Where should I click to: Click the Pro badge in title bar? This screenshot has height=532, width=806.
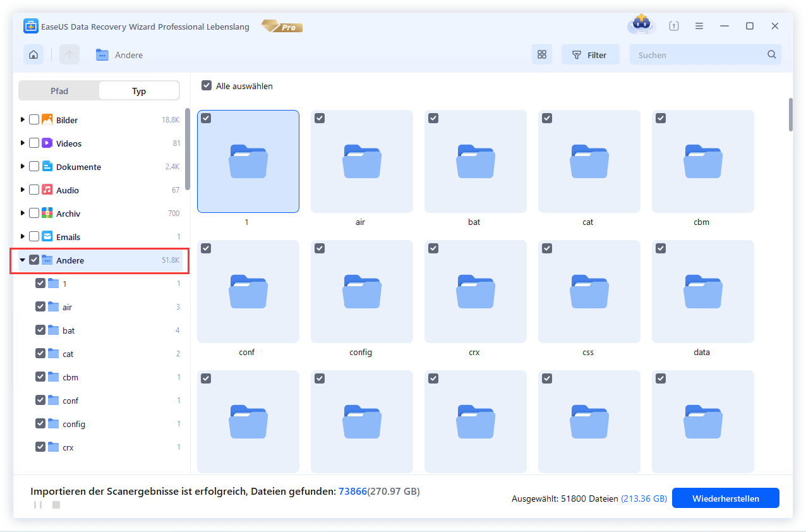click(x=282, y=27)
